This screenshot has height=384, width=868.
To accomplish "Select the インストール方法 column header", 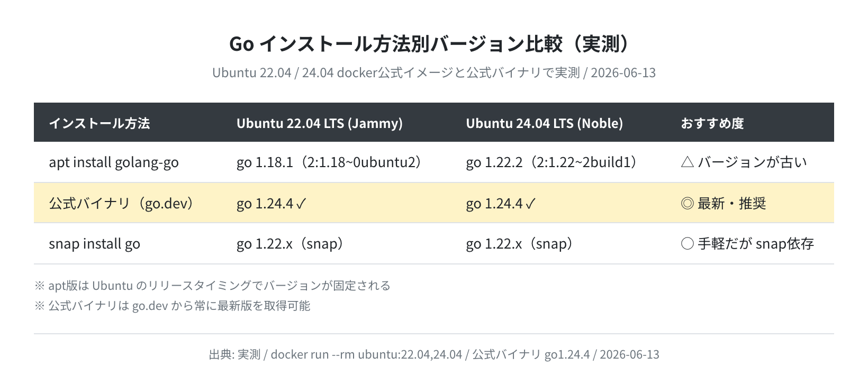I will click(100, 123).
